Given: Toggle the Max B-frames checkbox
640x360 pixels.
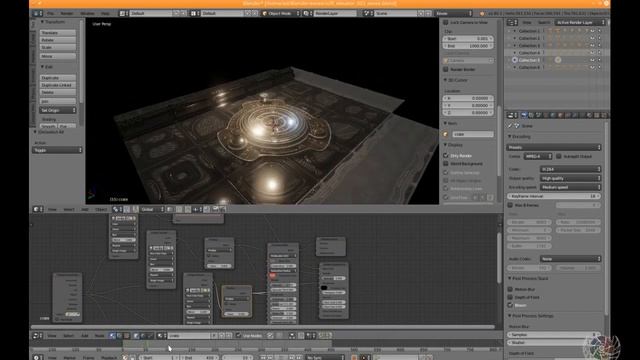Looking at the screenshot, I should point(510,205).
